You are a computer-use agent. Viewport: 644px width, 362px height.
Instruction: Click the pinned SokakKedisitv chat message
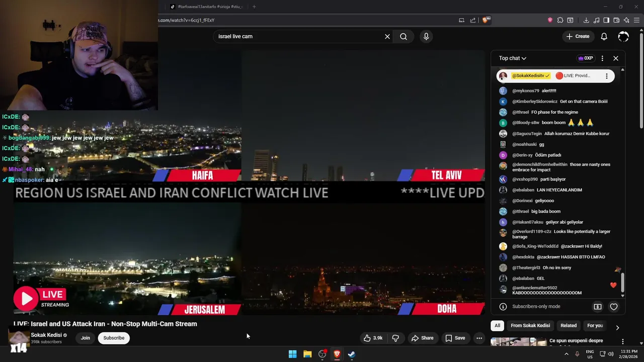point(555,76)
